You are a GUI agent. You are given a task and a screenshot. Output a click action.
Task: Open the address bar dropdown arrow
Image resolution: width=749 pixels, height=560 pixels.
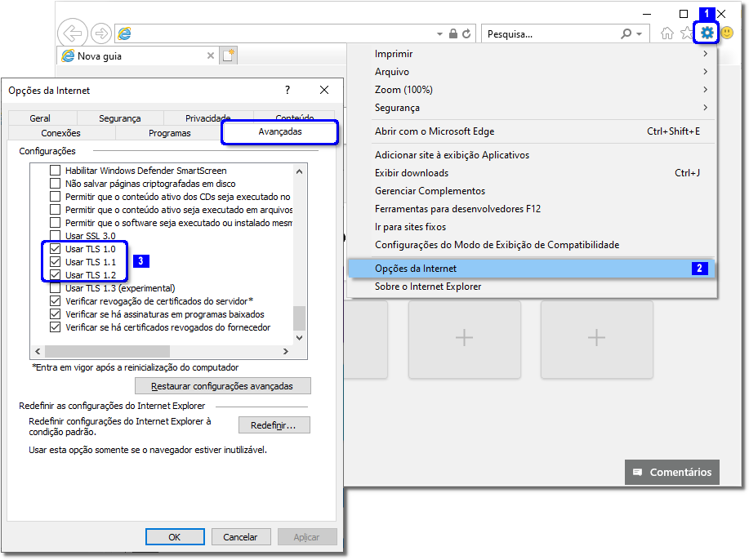click(439, 34)
